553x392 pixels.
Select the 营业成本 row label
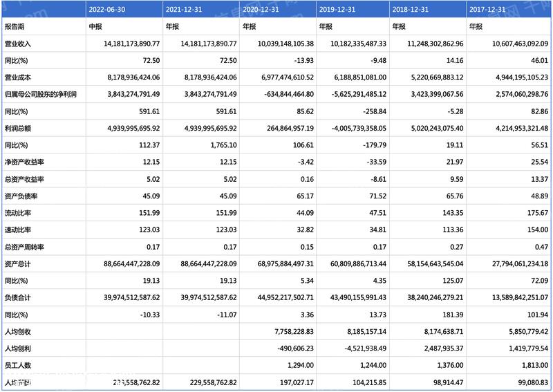18,77
